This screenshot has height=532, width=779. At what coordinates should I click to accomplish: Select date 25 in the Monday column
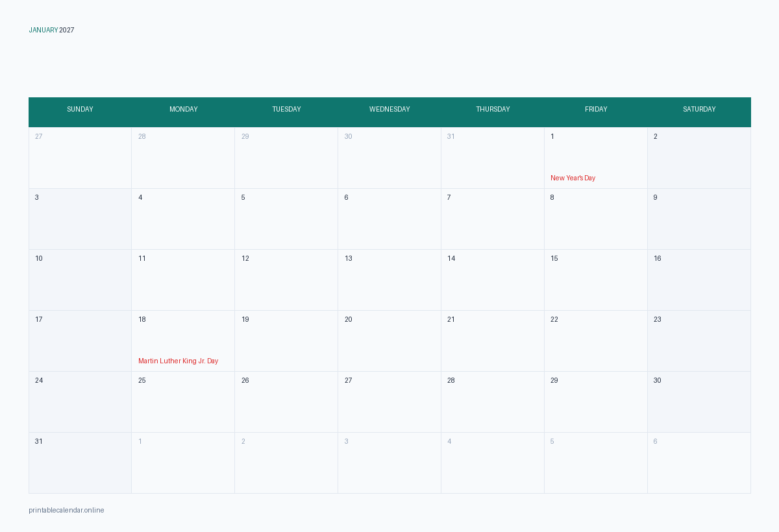[142, 381]
